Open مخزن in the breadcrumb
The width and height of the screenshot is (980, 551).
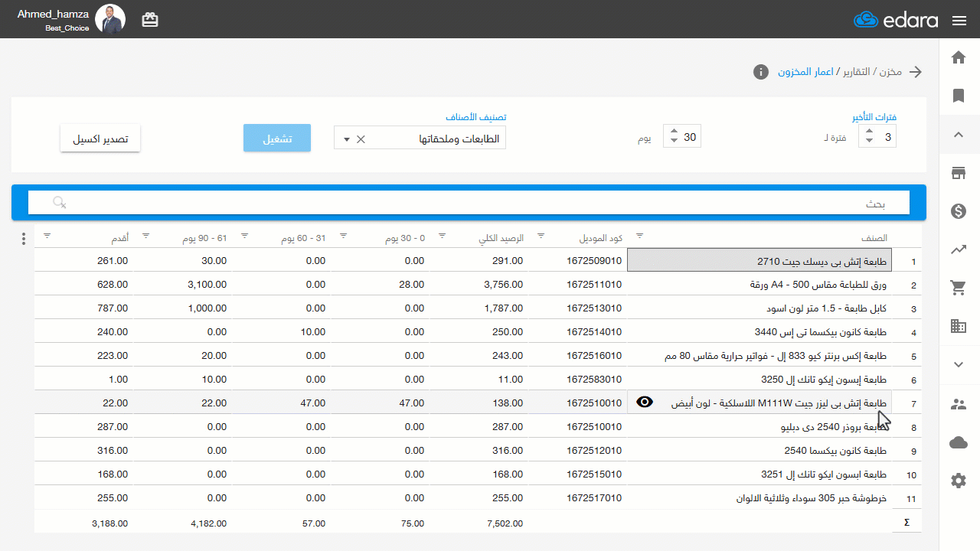click(890, 72)
